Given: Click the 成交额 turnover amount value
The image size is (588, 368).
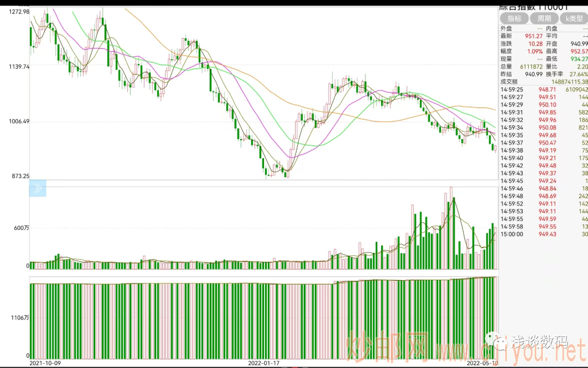Looking at the screenshot, I should tap(565, 82).
